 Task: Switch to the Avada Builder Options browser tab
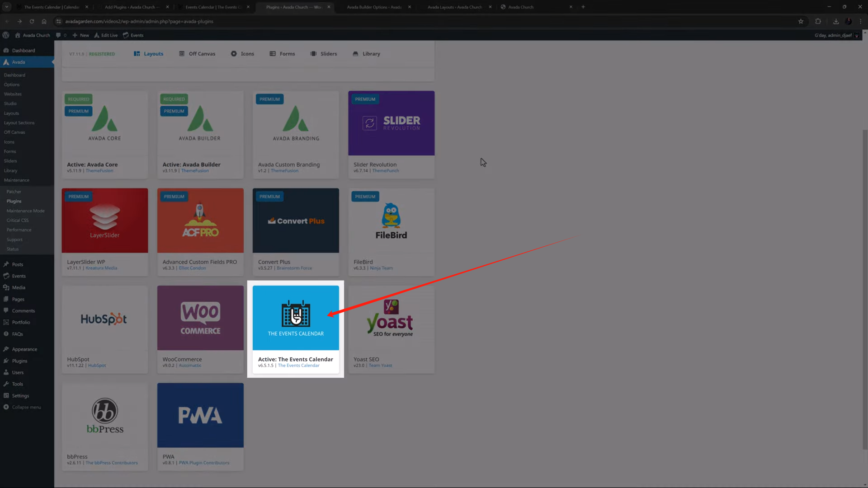[x=375, y=7]
